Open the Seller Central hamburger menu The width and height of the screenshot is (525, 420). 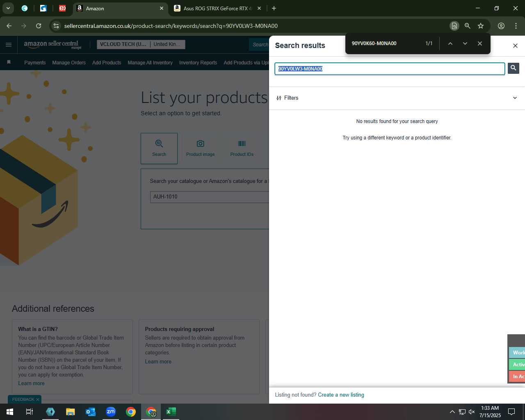point(9,45)
